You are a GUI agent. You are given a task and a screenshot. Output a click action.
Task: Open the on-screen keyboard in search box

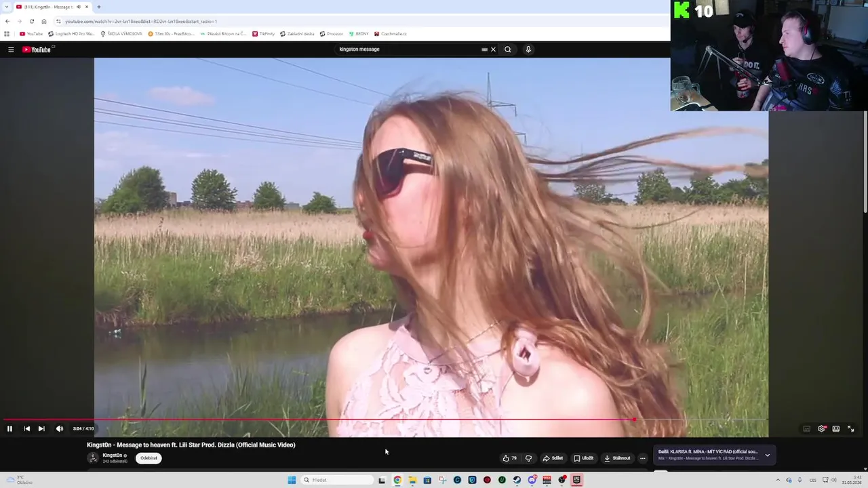click(x=484, y=49)
